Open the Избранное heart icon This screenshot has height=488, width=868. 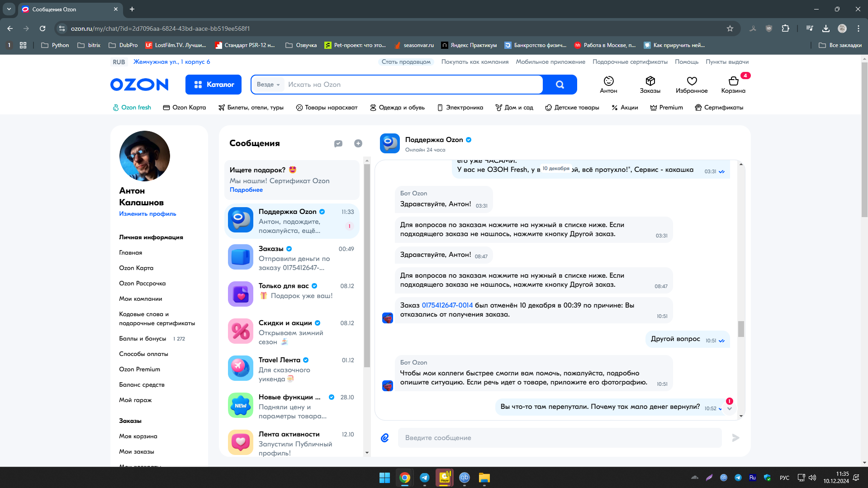click(x=692, y=85)
